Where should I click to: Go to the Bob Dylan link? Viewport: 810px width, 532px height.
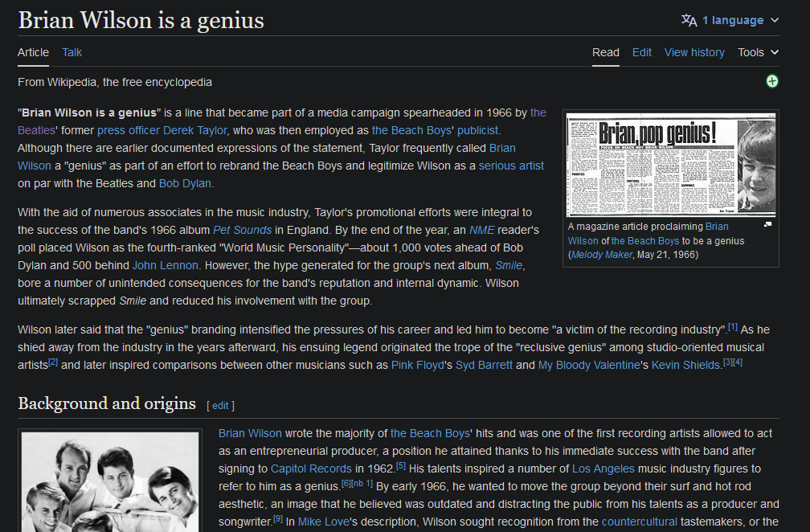[x=185, y=183]
